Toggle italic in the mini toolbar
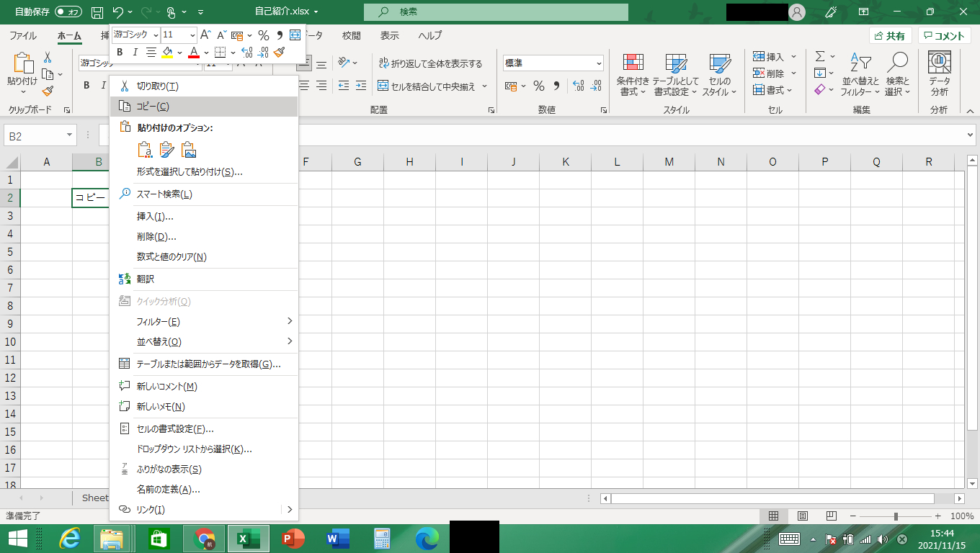 click(x=135, y=52)
